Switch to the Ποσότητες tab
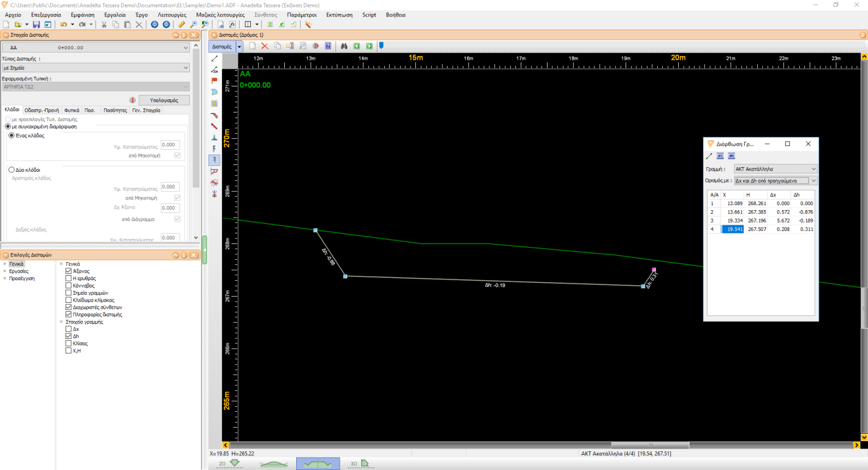 (115, 110)
